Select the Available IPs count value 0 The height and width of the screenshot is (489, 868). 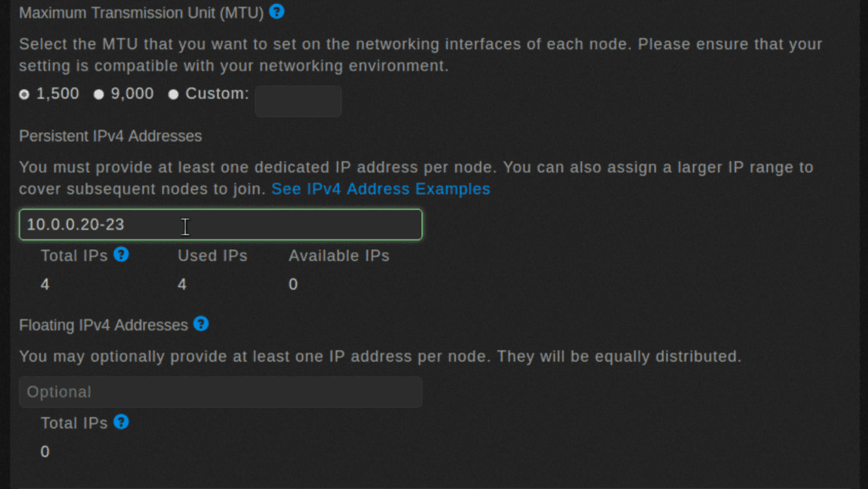293,285
